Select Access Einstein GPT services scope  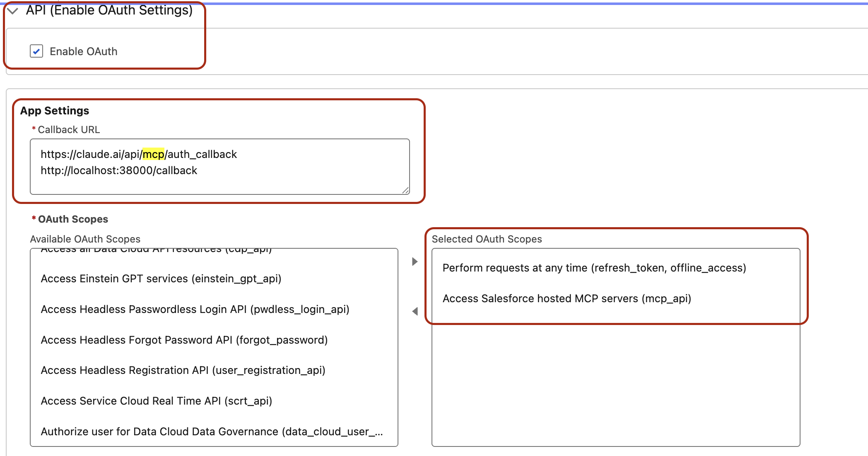pos(161,279)
